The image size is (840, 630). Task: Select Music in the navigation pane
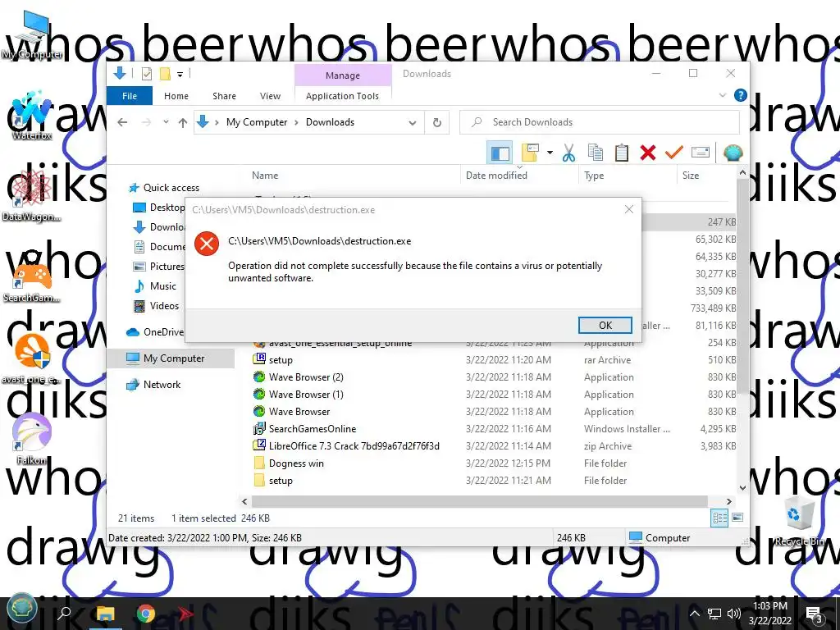(x=155, y=286)
